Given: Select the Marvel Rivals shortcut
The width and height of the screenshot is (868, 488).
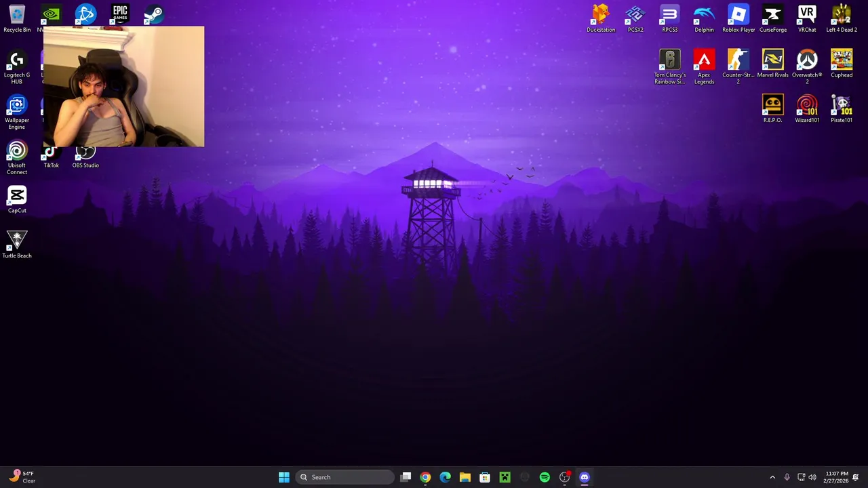Looking at the screenshot, I should point(772,64).
